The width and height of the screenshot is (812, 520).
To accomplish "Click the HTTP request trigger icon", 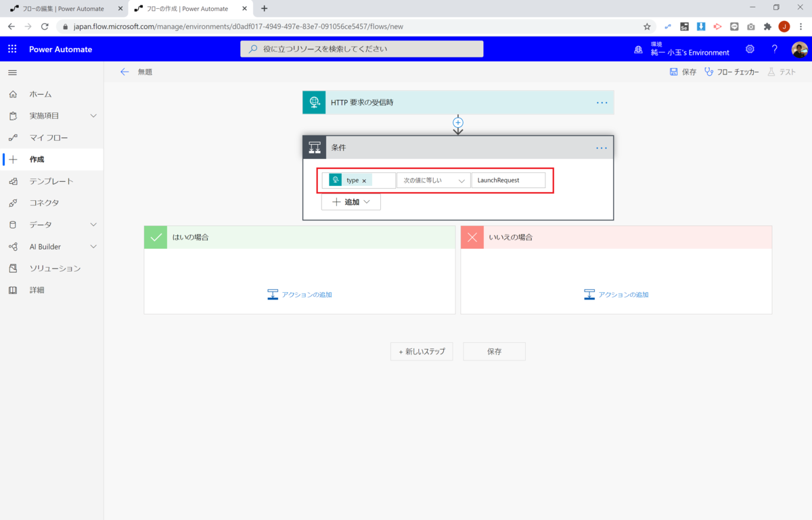I will tap(314, 103).
